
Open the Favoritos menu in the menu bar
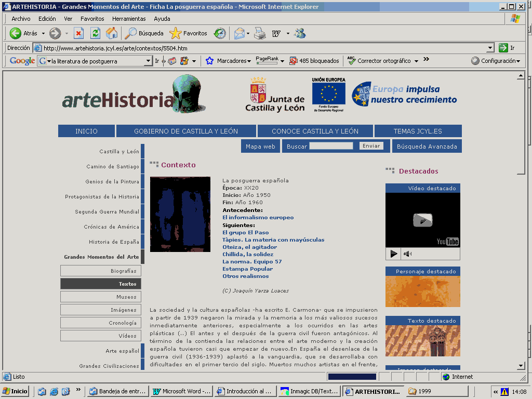tap(92, 19)
